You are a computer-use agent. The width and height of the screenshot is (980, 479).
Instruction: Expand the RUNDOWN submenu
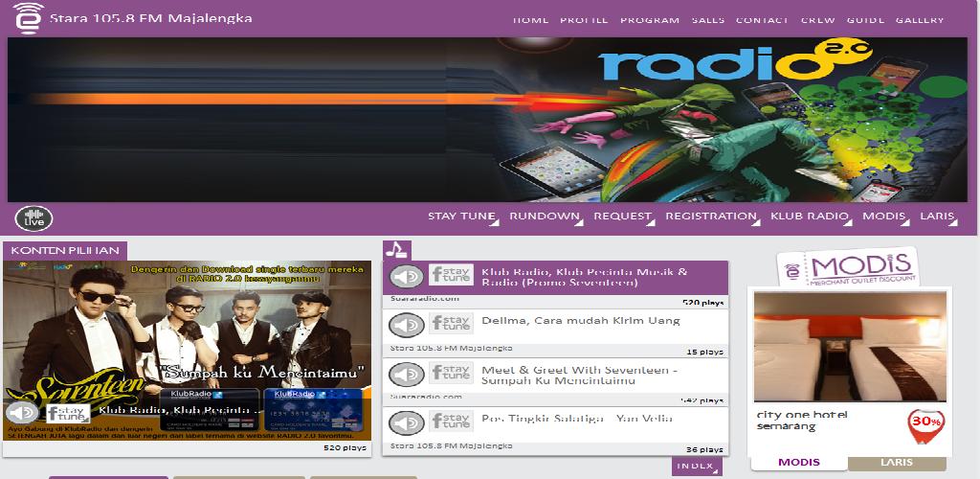pos(546,217)
